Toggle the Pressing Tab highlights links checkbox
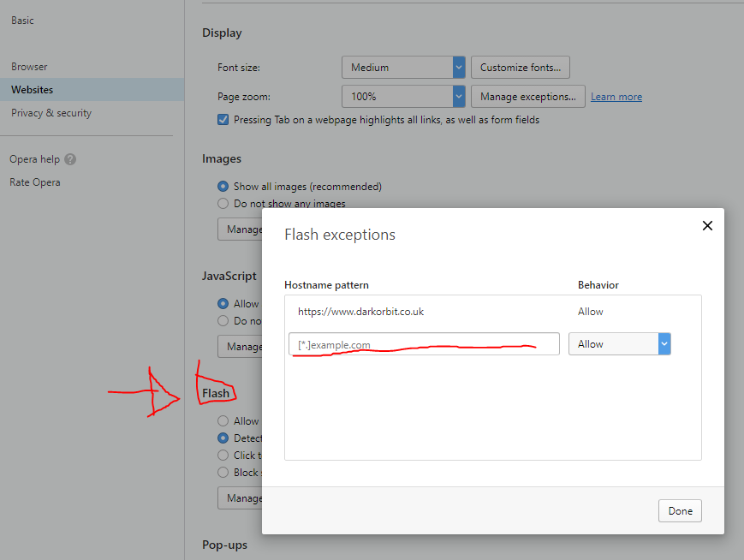The height and width of the screenshot is (560, 744). pyautogui.click(x=223, y=120)
